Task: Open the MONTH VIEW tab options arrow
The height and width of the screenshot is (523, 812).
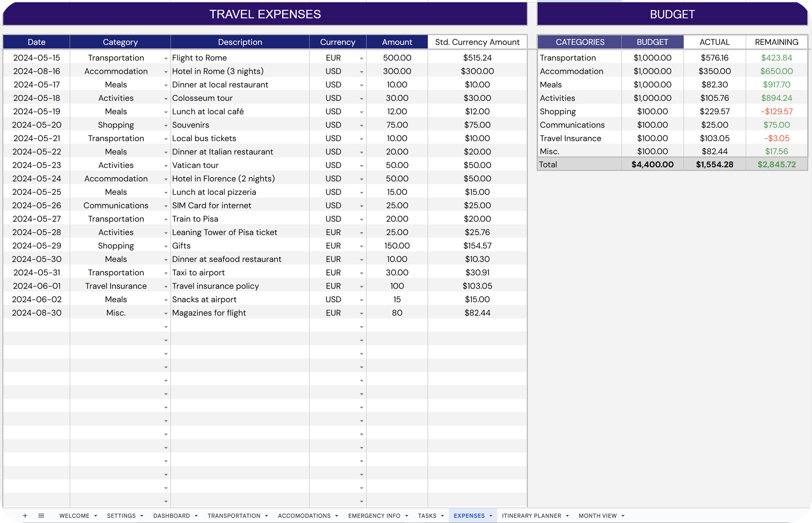Action: click(623, 516)
